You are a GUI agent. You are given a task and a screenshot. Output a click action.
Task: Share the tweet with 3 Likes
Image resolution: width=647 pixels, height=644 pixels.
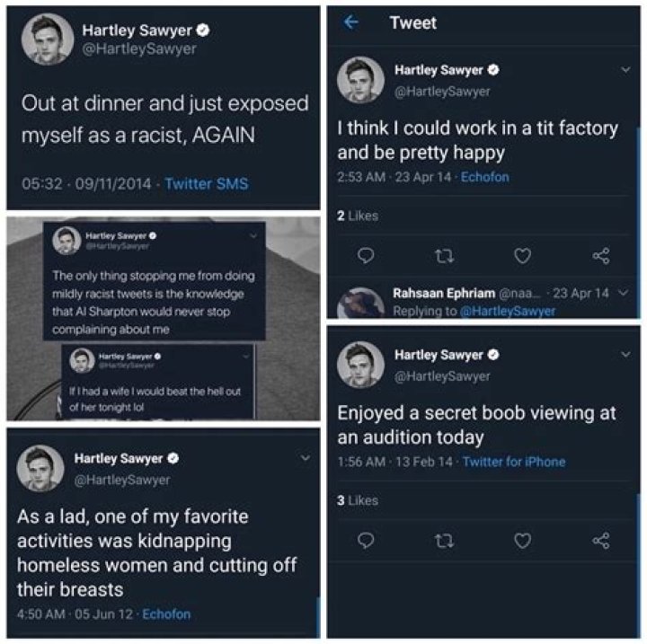coord(600,540)
